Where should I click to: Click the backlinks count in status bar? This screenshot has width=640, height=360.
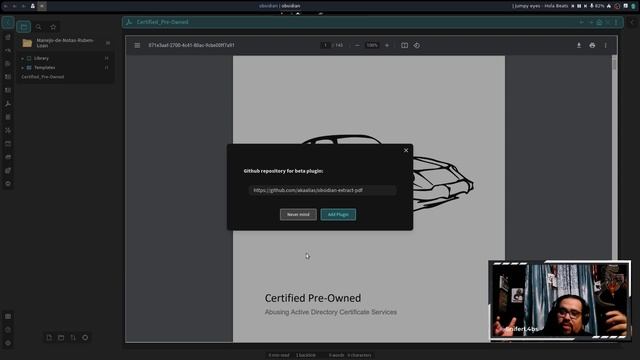tap(306, 355)
